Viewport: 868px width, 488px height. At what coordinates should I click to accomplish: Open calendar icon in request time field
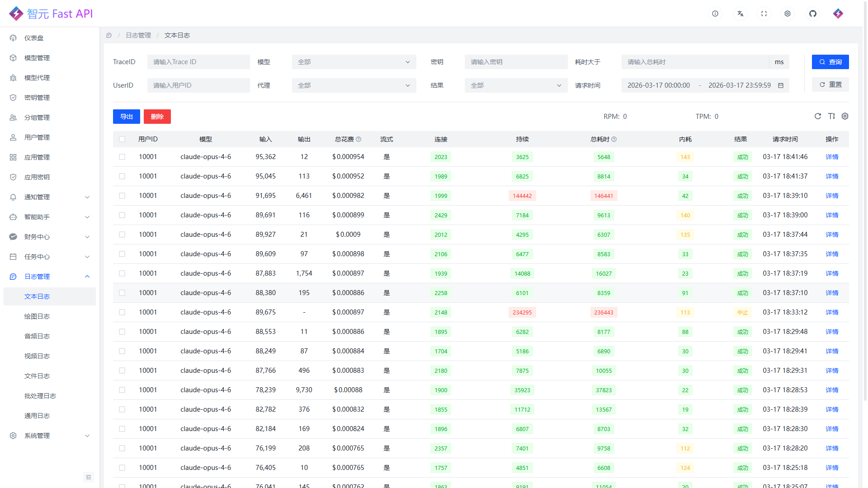tap(780, 85)
